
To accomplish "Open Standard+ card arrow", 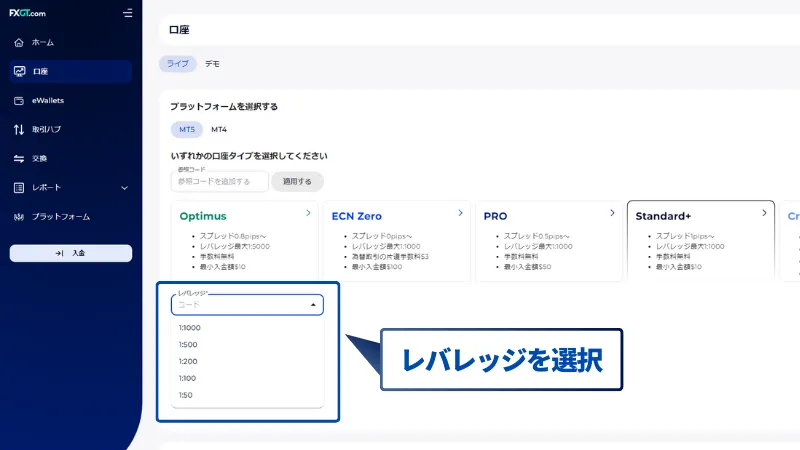I will coord(764,213).
